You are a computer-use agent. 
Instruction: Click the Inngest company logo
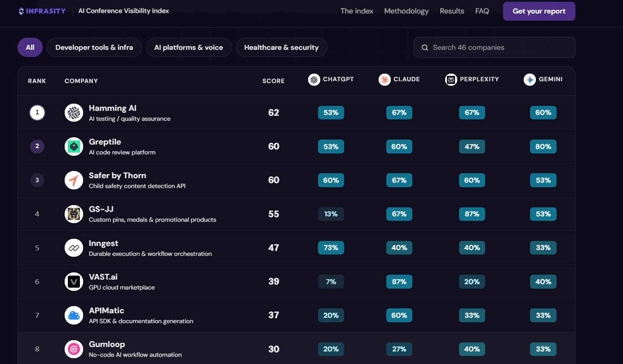pyautogui.click(x=74, y=248)
